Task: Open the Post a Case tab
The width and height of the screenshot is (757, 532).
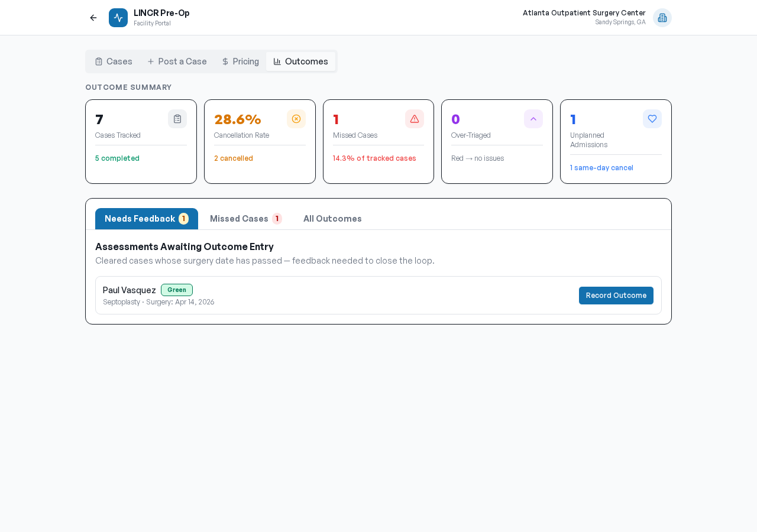Action: click(x=177, y=61)
